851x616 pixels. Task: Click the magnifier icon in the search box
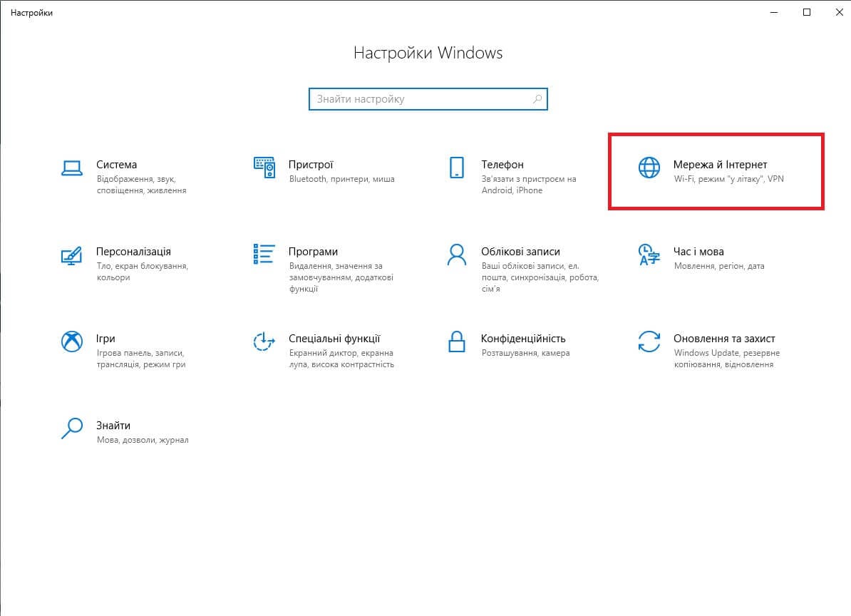(x=537, y=99)
